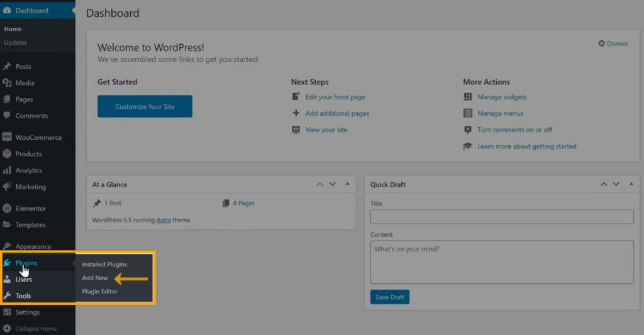
Task: Click the Plugins plug icon
Action: tap(7, 263)
